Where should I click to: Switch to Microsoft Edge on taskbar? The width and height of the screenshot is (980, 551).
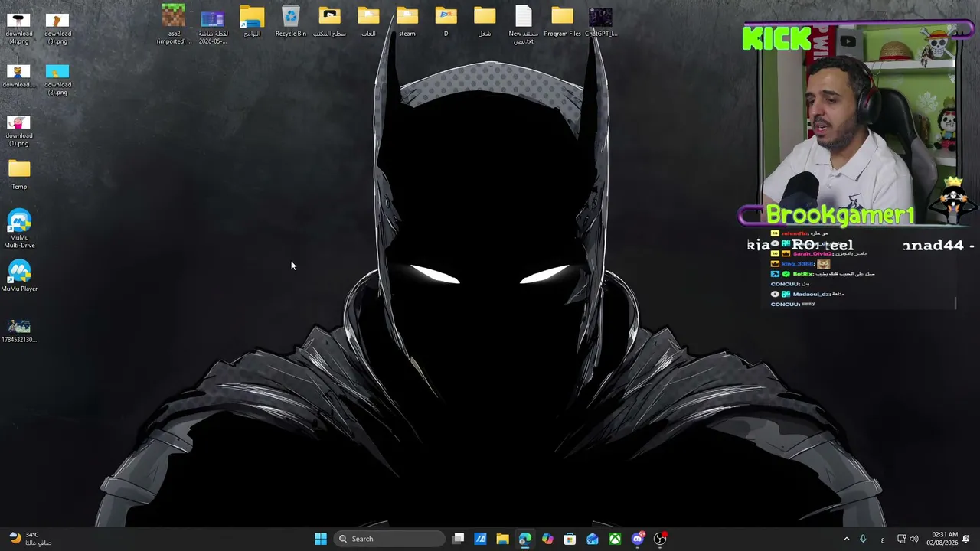tap(524, 539)
